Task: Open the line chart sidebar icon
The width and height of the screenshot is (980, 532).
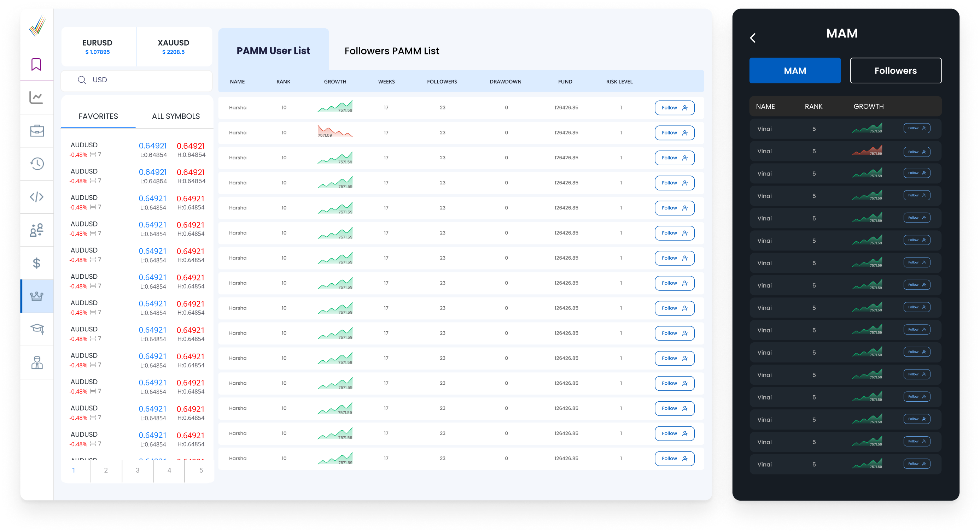Action: (36, 97)
